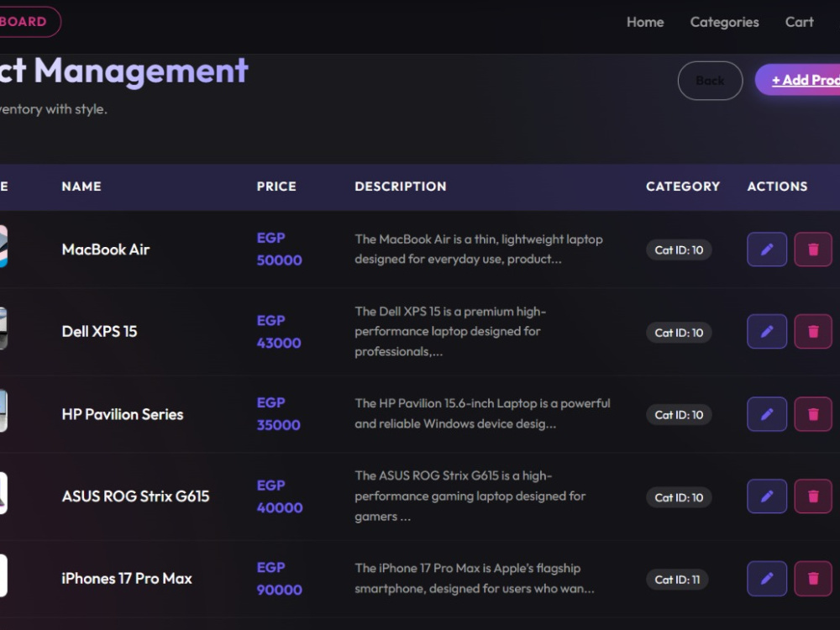Select the MacBook Air product name

point(106,249)
